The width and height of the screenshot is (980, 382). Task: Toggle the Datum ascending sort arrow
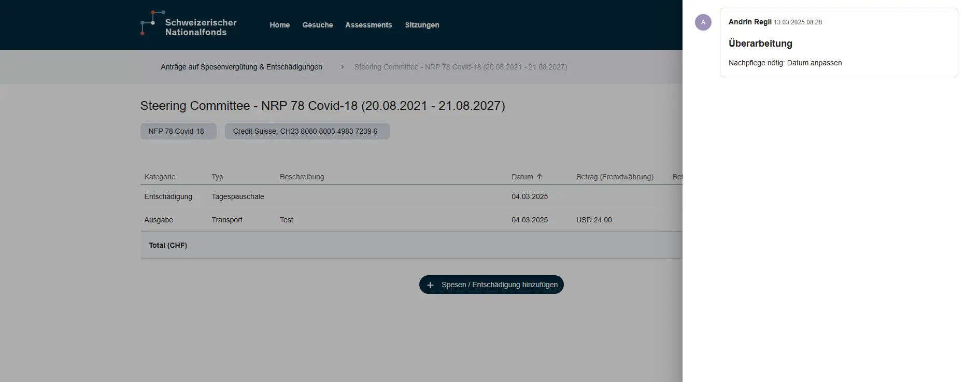point(539,177)
